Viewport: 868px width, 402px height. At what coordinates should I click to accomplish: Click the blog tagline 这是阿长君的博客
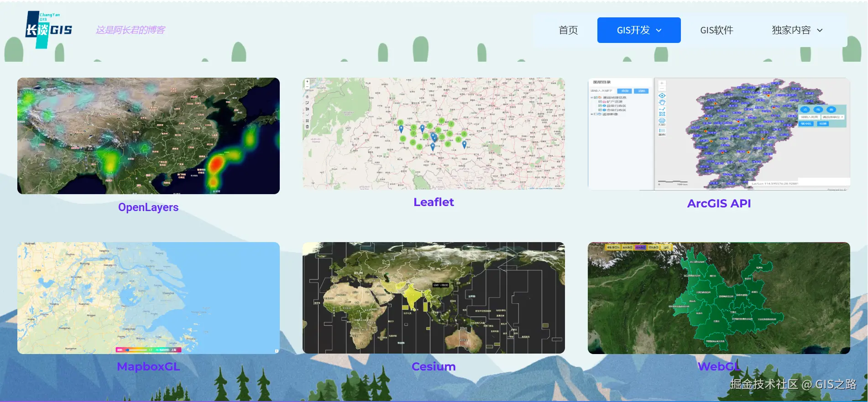[x=130, y=30]
